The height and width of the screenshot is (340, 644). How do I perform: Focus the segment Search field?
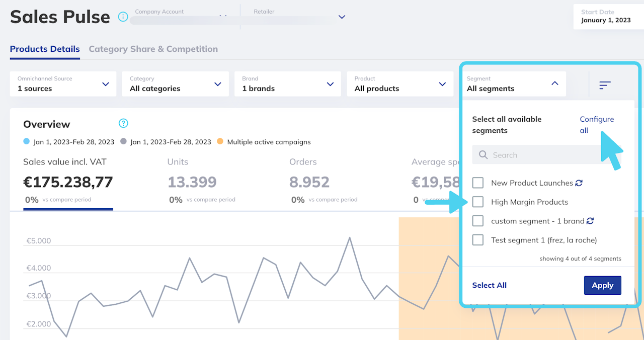(548, 155)
